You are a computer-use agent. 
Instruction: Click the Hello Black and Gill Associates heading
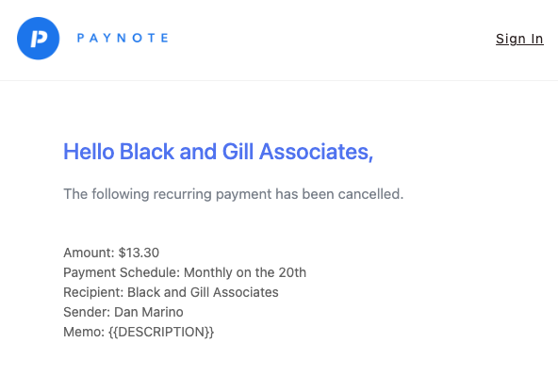[218, 152]
